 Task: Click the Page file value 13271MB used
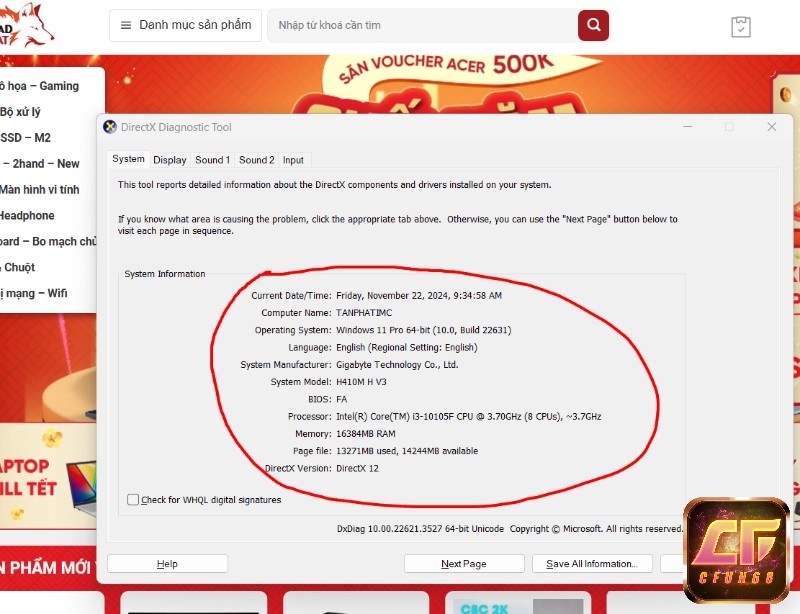(407, 451)
